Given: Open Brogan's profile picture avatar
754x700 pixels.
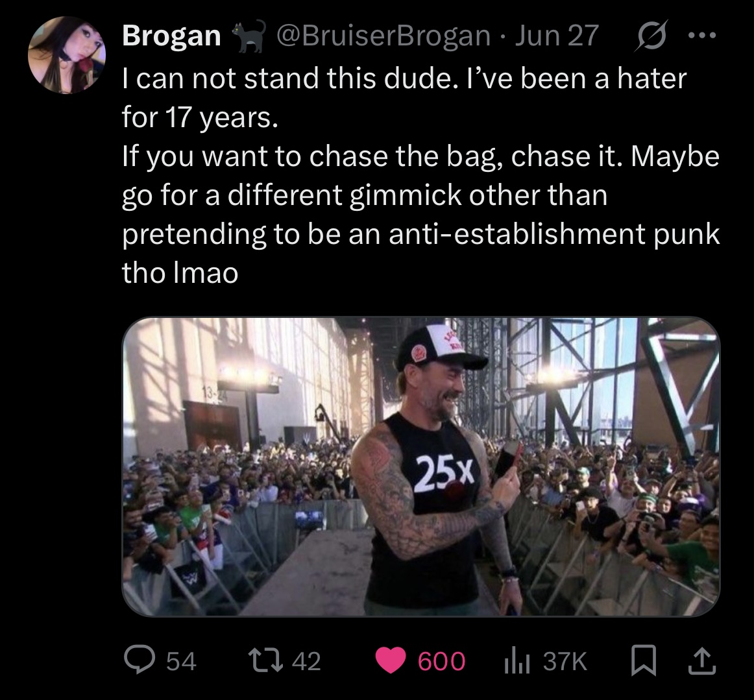Looking at the screenshot, I should pos(67,54).
